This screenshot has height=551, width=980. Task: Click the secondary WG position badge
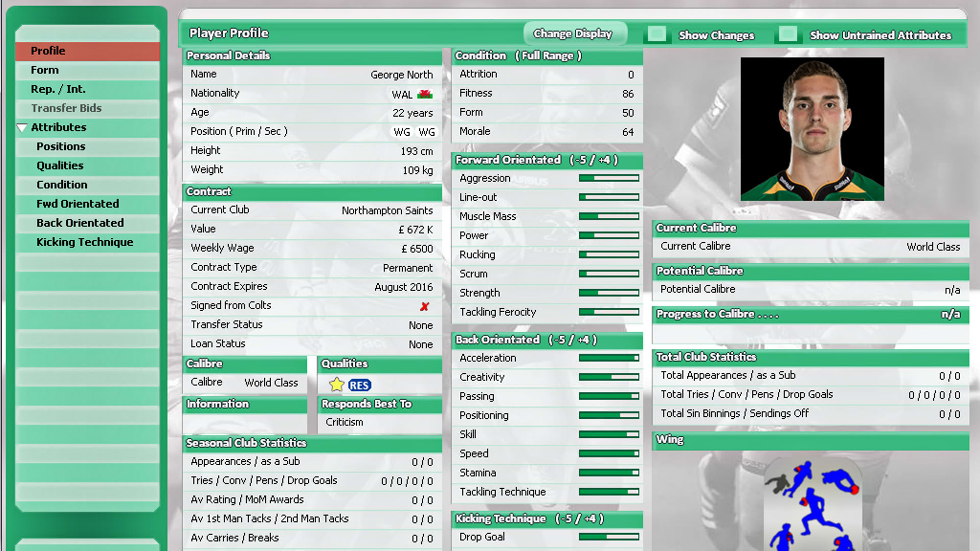click(427, 132)
